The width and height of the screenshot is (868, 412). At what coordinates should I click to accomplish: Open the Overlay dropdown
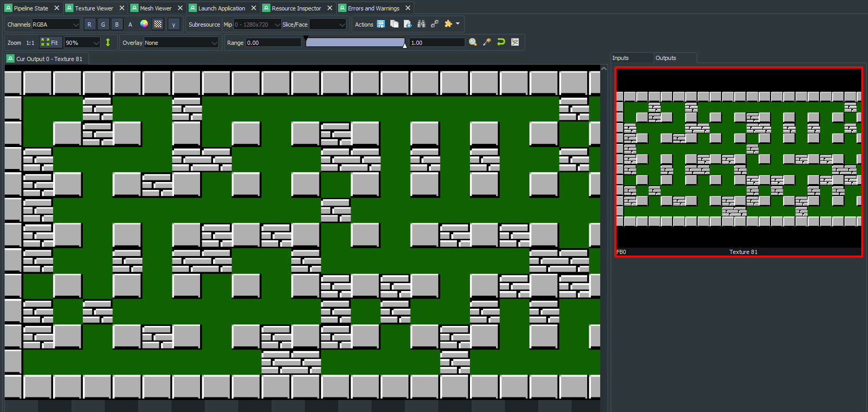coord(181,43)
